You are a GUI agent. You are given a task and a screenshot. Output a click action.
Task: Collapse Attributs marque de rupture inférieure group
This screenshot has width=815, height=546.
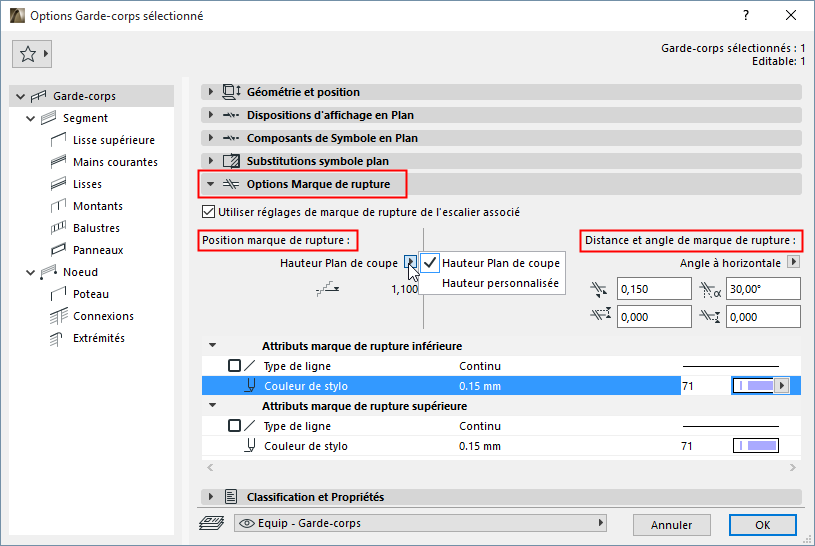click(213, 345)
